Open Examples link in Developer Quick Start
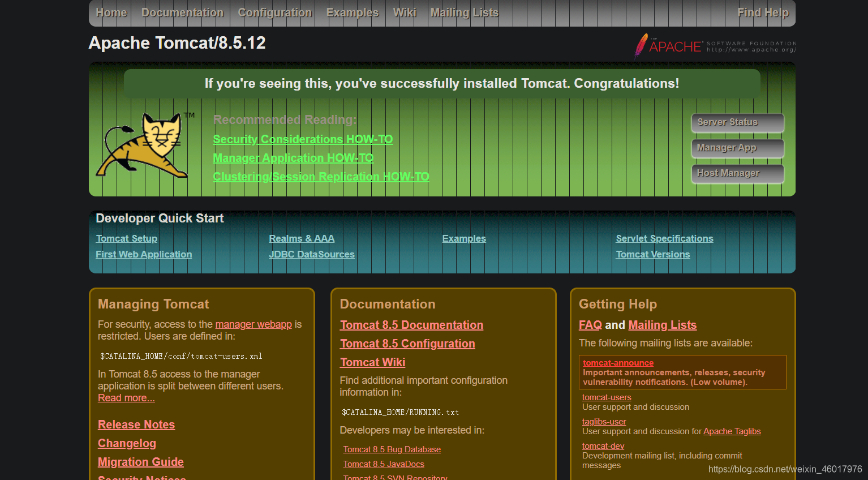The height and width of the screenshot is (480, 868). [x=464, y=239]
